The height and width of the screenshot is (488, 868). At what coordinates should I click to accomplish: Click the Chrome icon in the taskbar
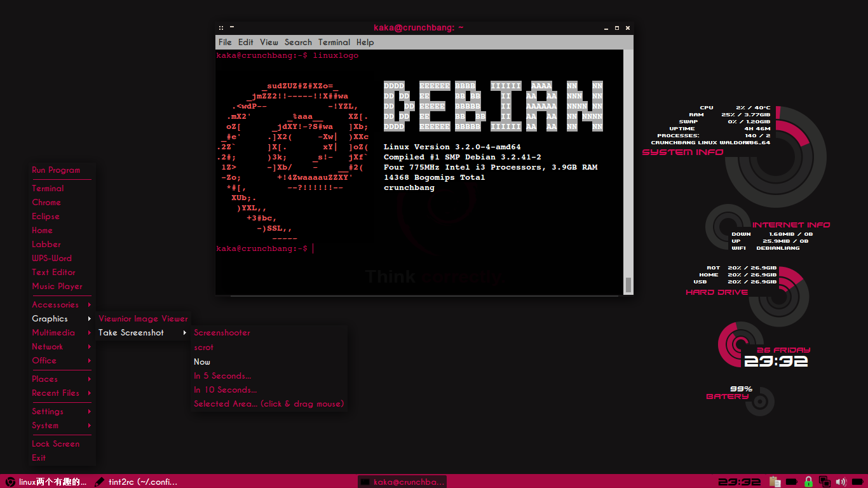click(x=10, y=482)
